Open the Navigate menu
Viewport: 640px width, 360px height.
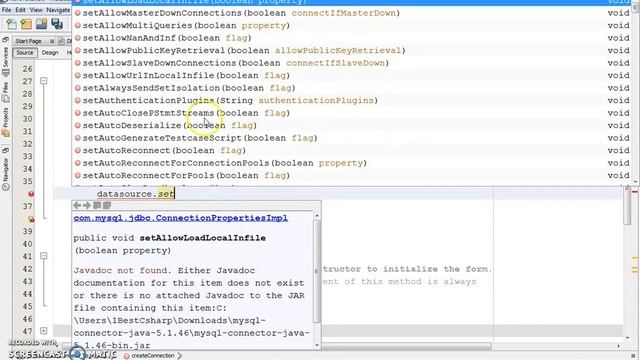pos(58,10)
